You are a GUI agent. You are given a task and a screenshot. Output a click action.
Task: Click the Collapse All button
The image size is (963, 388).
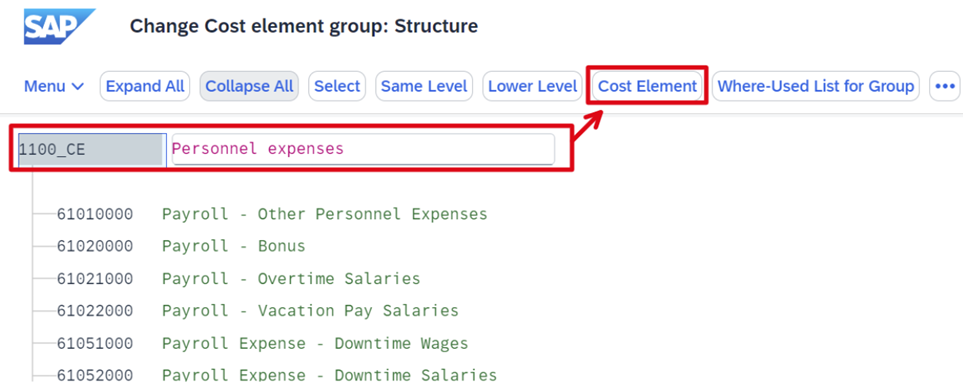tap(249, 86)
